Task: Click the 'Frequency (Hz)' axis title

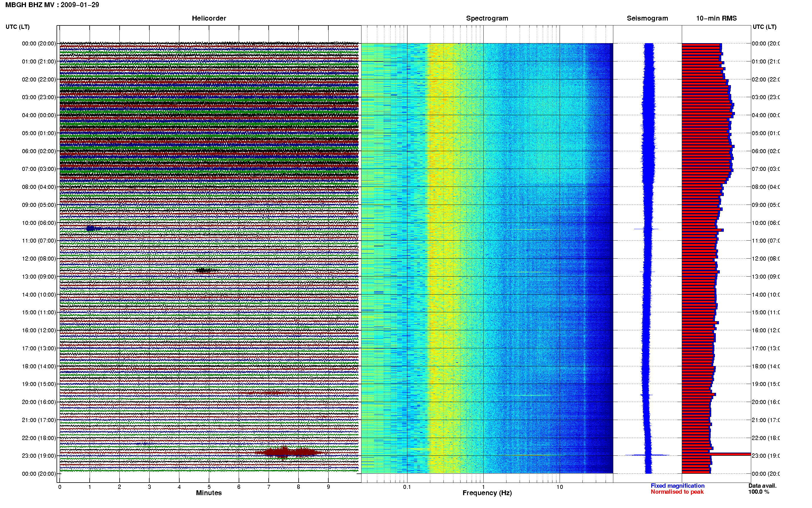Action: pos(487,493)
